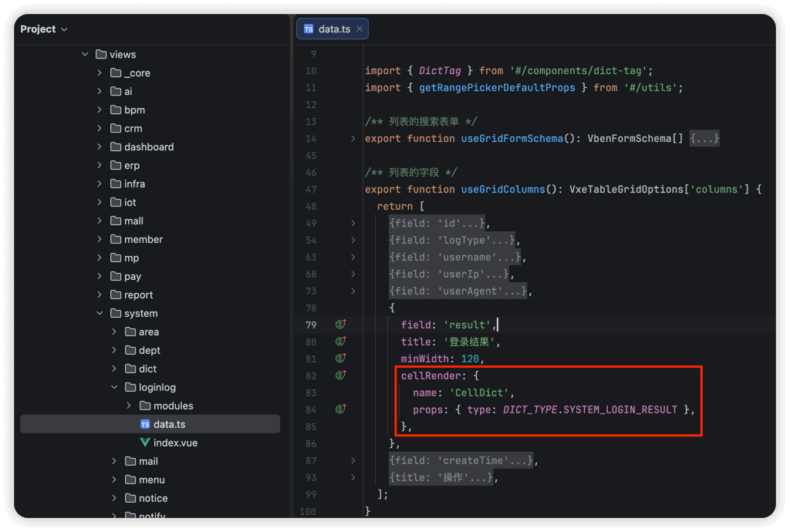The height and width of the screenshot is (532, 790).
Task: Select the mall folder in the tree
Action: [133, 221]
